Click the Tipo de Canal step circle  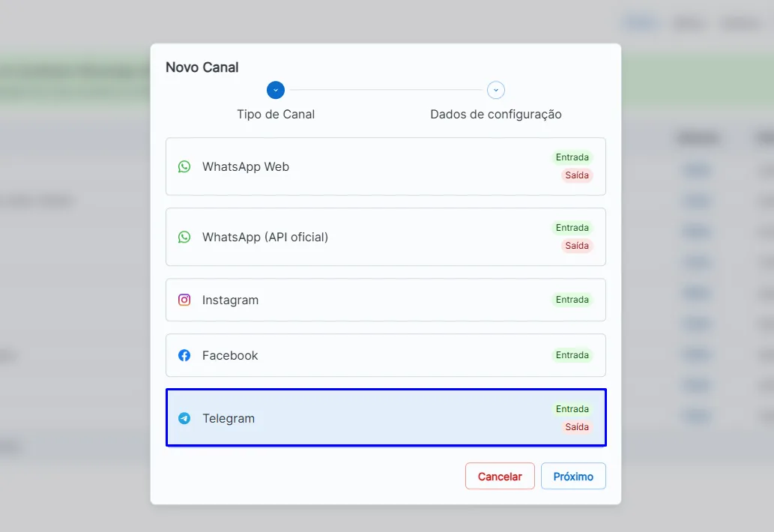click(x=276, y=91)
